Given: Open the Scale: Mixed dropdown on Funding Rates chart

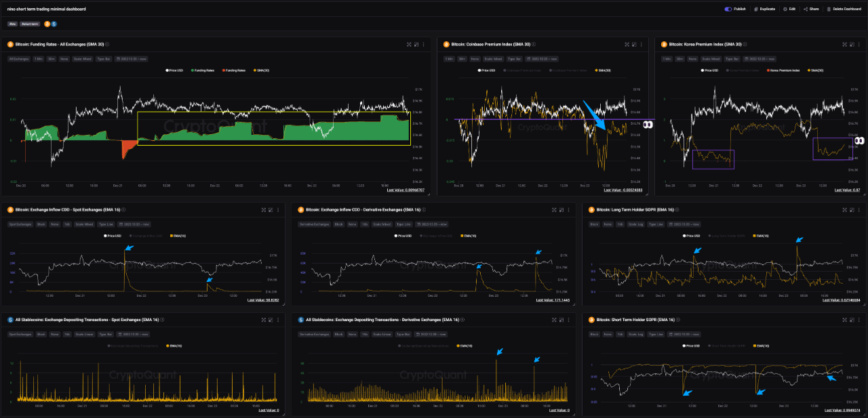Looking at the screenshot, I should [83, 59].
